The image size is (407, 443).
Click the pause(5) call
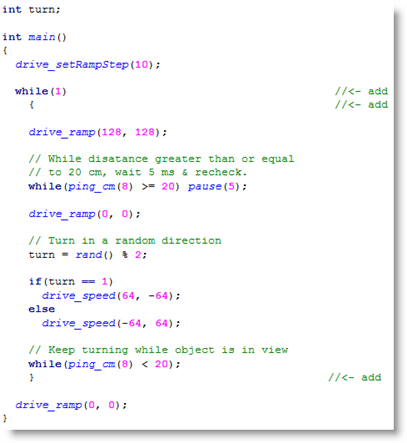217,186
